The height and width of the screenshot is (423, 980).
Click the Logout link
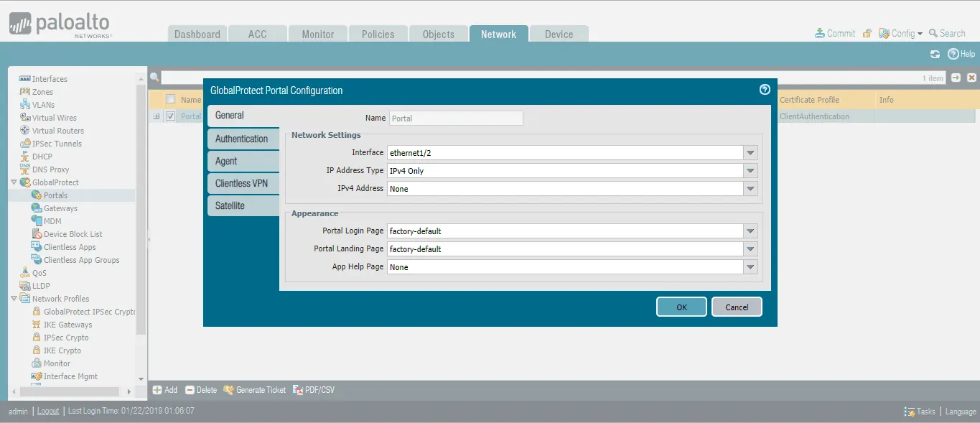point(48,412)
